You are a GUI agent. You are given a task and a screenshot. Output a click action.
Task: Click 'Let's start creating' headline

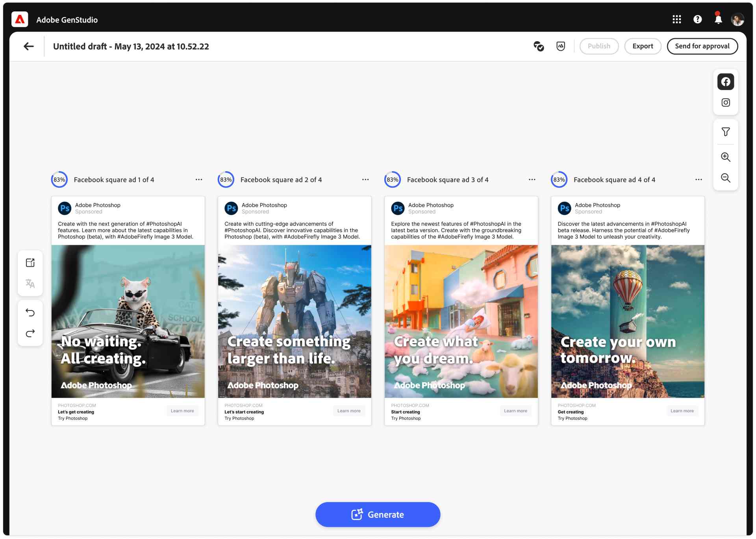click(244, 412)
